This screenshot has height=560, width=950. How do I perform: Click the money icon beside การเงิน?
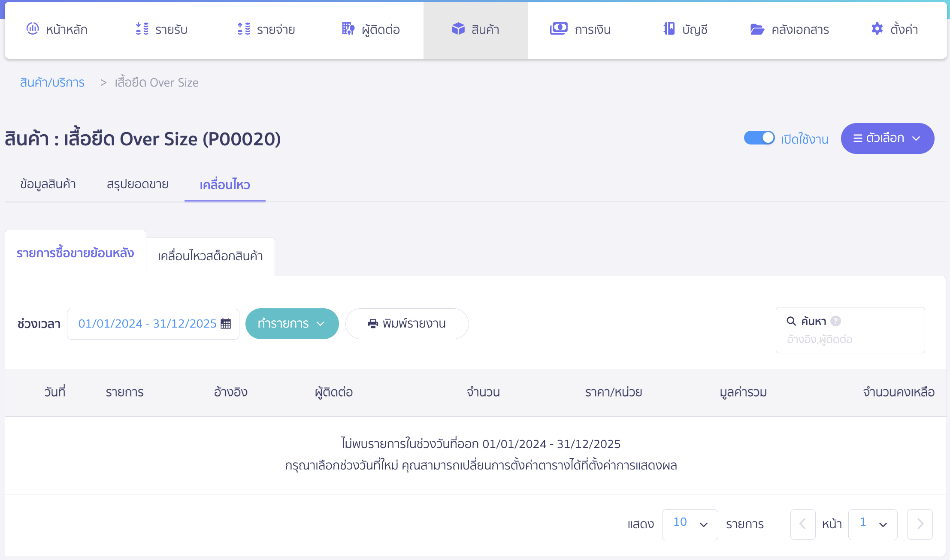(x=559, y=29)
